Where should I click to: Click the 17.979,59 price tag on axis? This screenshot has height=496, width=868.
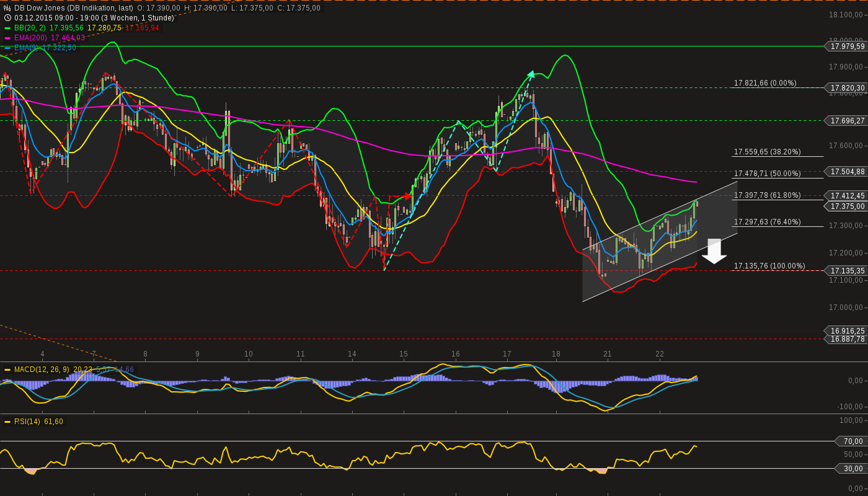tap(846, 46)
